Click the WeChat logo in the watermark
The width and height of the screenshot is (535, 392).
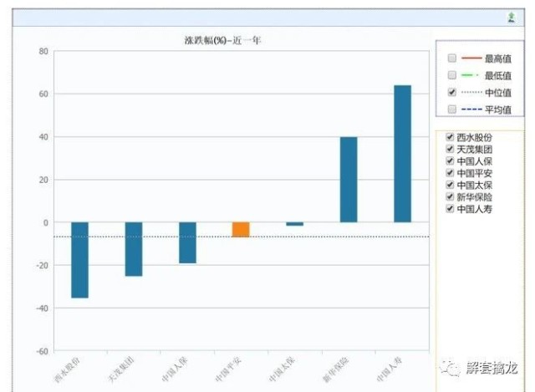tap(452, 367)
